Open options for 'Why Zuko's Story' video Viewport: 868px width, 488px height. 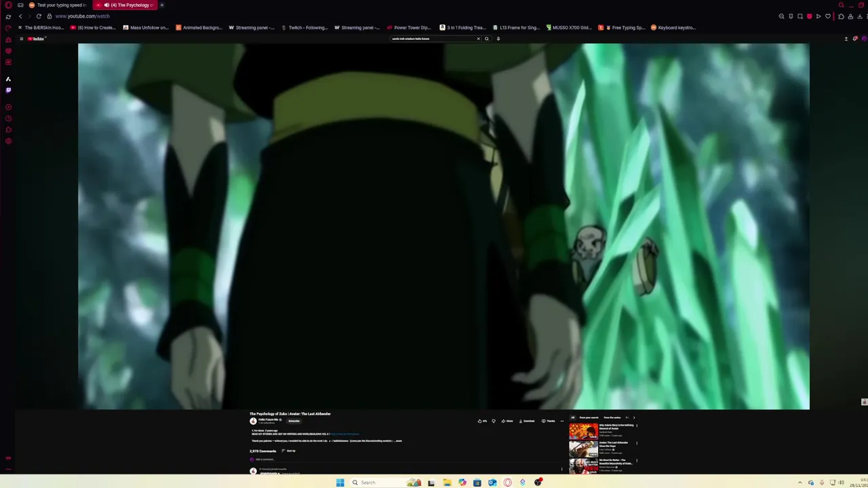click(x=637, y=426)
